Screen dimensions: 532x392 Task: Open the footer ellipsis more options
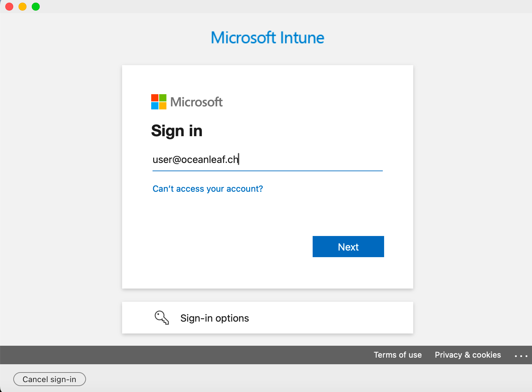[x=521, y=356]
